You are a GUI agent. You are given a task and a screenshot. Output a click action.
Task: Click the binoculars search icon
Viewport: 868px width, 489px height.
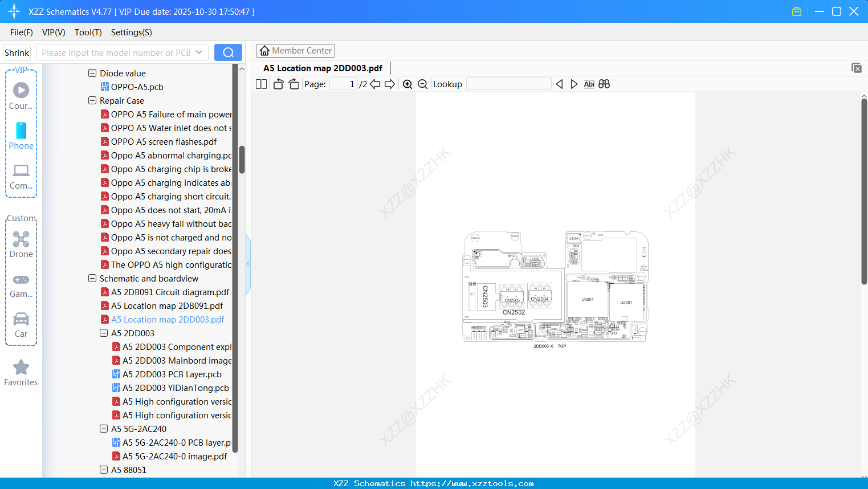tap(604, 84)
